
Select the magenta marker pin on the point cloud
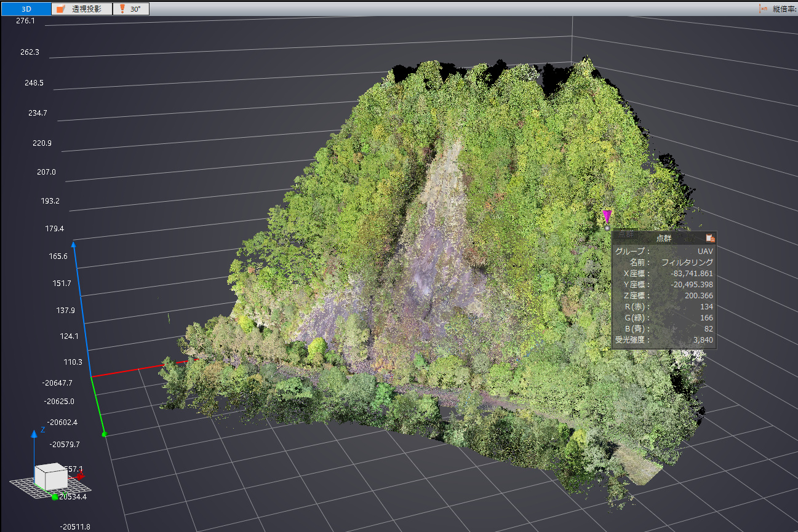coord(607,215)
